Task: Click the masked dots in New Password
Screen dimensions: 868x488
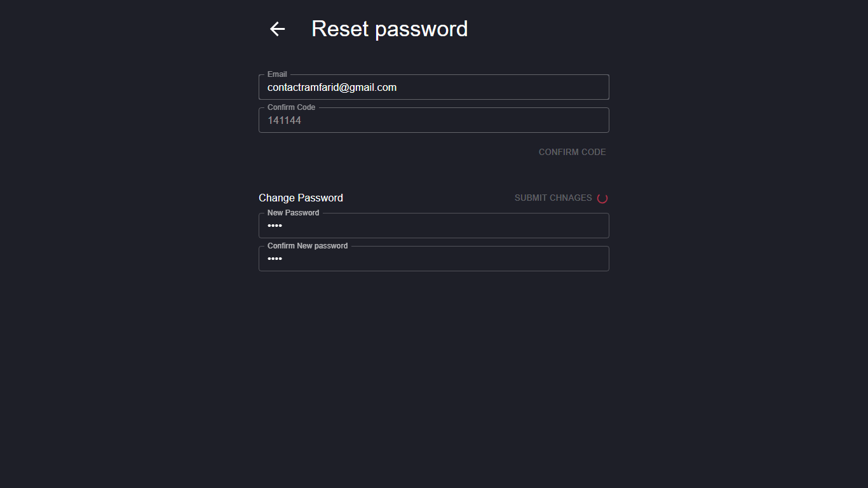Action: pyautogui.click(x=275, y=226)
